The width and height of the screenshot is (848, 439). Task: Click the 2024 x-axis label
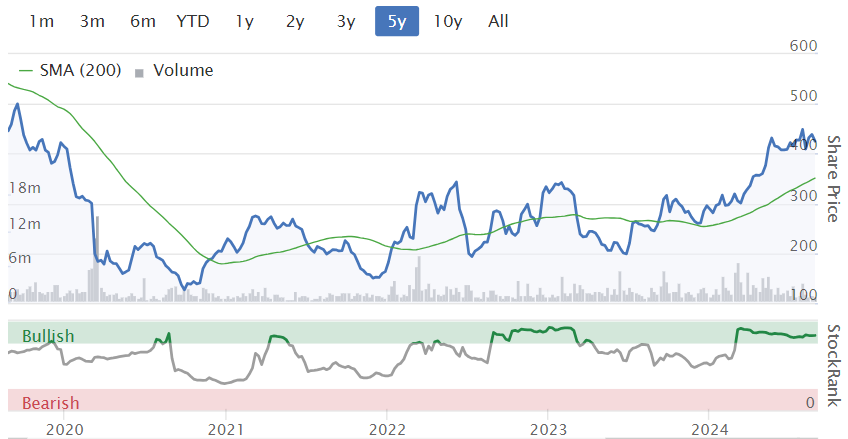click(x=708, y=430)
